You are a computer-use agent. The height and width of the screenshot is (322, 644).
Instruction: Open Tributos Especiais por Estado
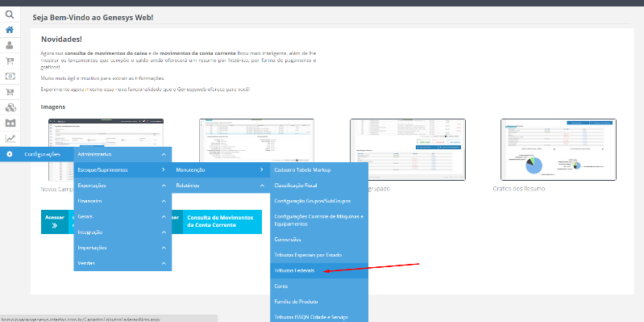click(319, 255)
